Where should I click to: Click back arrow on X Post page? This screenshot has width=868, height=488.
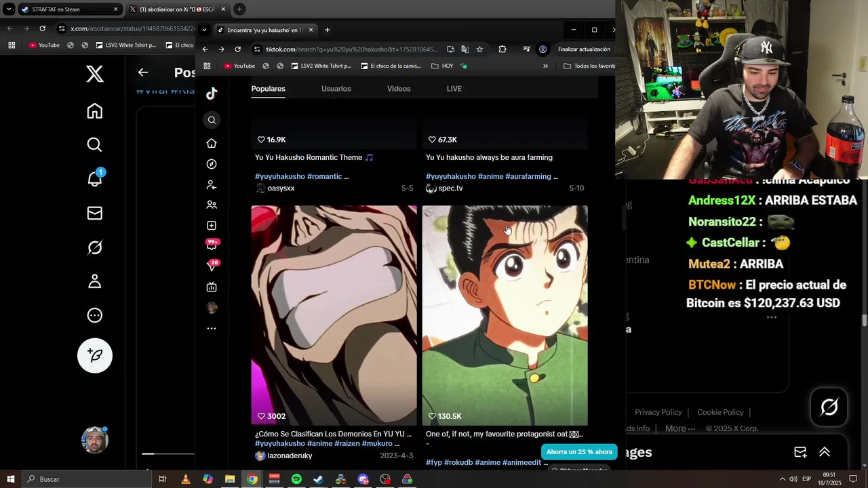point(142,73)
